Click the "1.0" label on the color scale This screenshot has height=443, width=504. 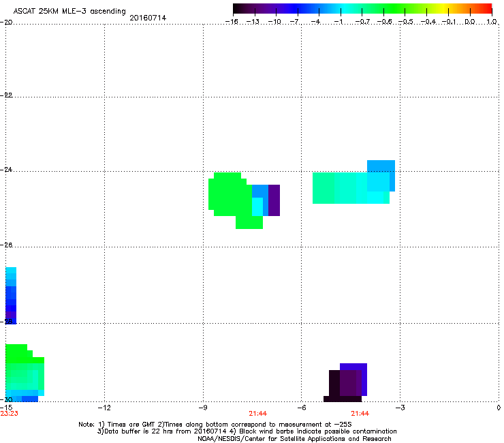coord(492,22)
